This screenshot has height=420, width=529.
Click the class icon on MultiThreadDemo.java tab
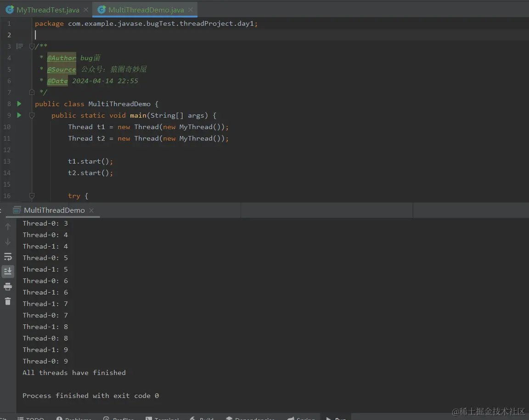(x=101, y=10)
